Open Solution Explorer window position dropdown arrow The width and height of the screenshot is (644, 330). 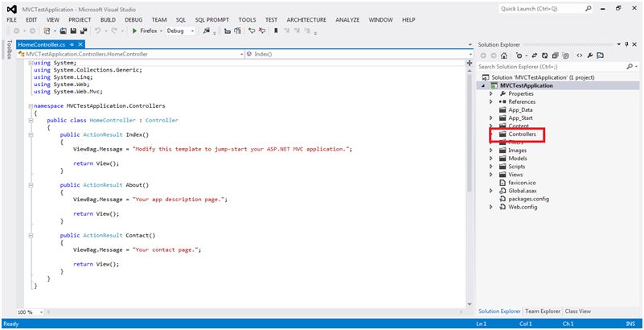pyautogui.click(x=619, y=44)
